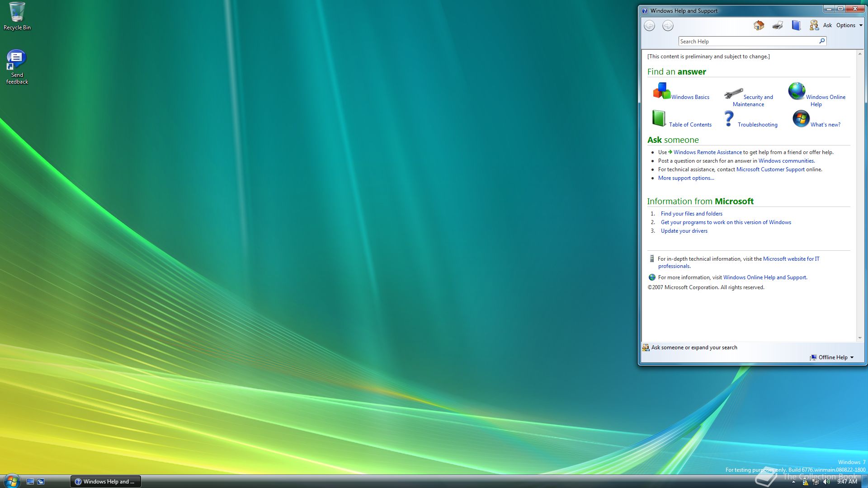
Task: Select Send feedback desktop shortcut
Action: [x=17, y=67]
